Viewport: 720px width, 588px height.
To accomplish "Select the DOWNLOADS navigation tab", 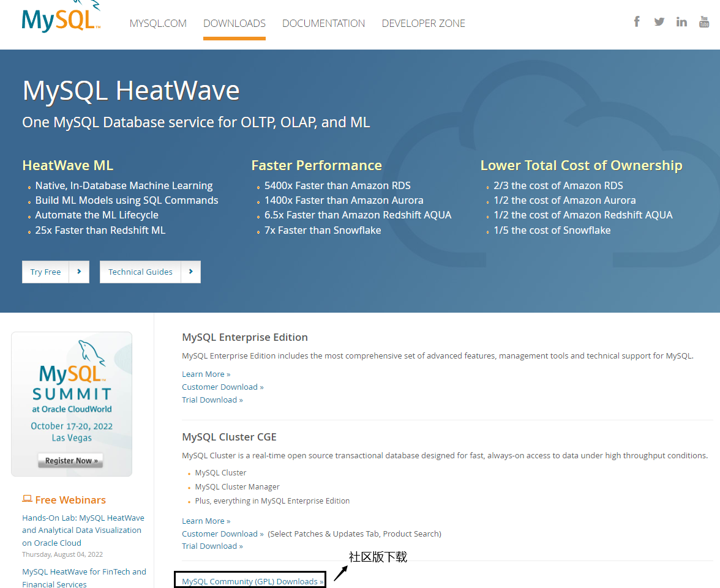I will [234, 23].
